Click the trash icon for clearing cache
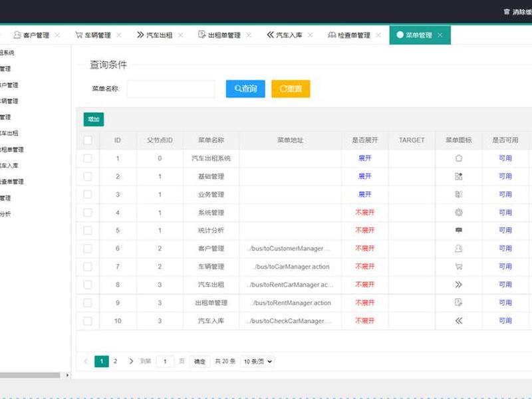This screenshot has width=532, height=399. pos(507,12)
